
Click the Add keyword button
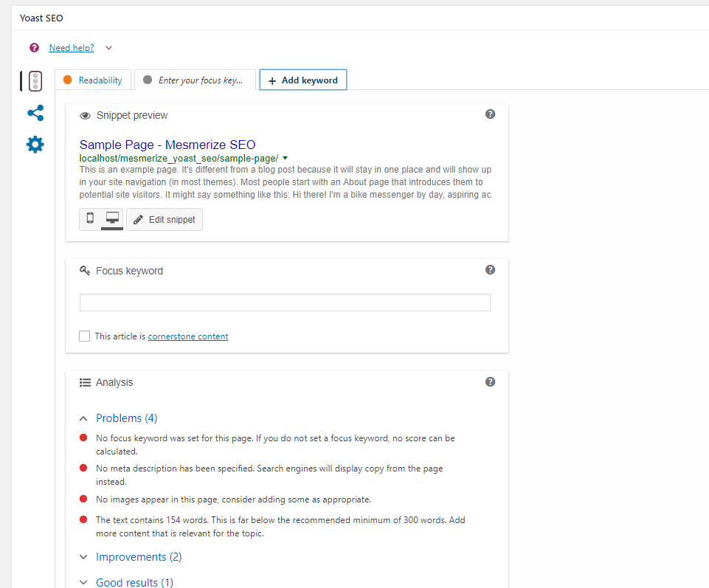[x=302, y=80]
